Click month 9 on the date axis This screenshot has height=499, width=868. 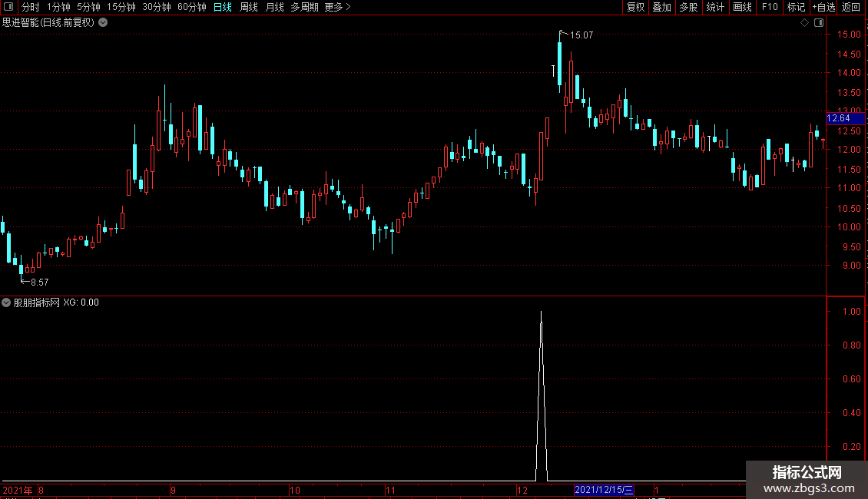[174, 490]
